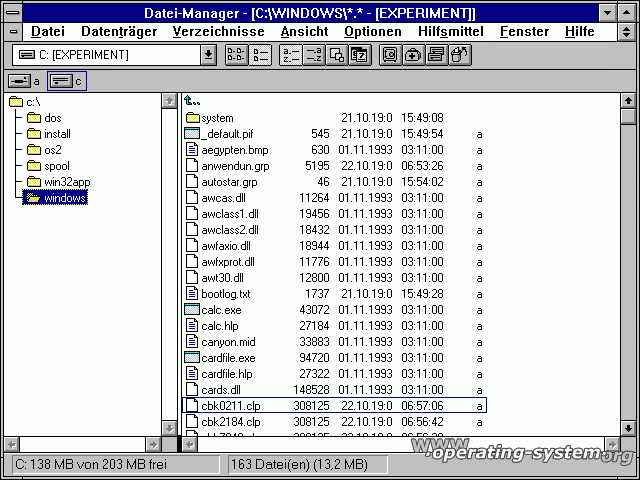Select the windows folder in tree
The width and height of the screenshot is (640, 480).
pos(55,198)
